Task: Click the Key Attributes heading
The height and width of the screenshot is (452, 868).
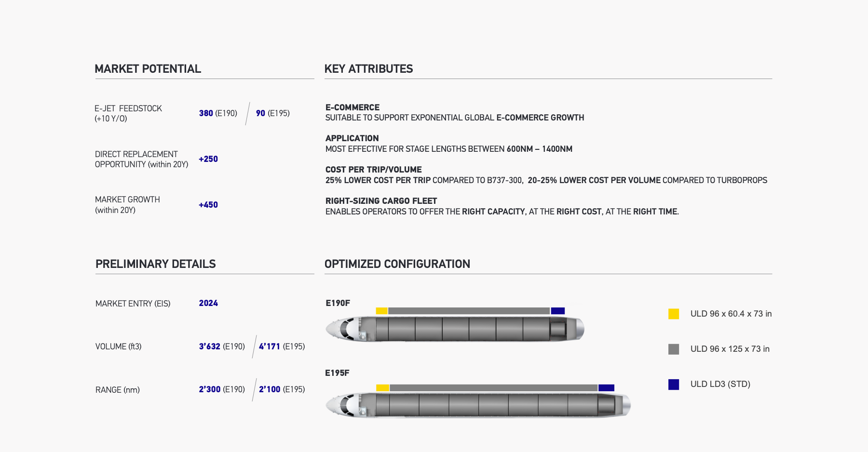Action: pyautogui.click(x=368, y=69)
